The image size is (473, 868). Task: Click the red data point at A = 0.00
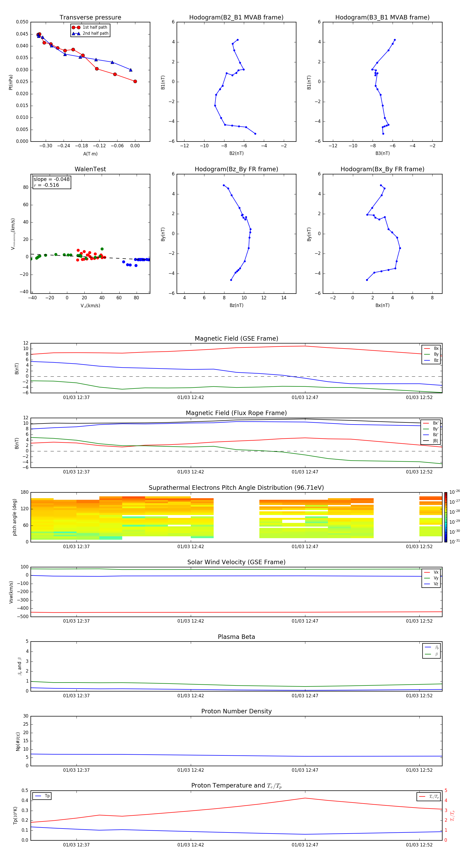[135, 81]
